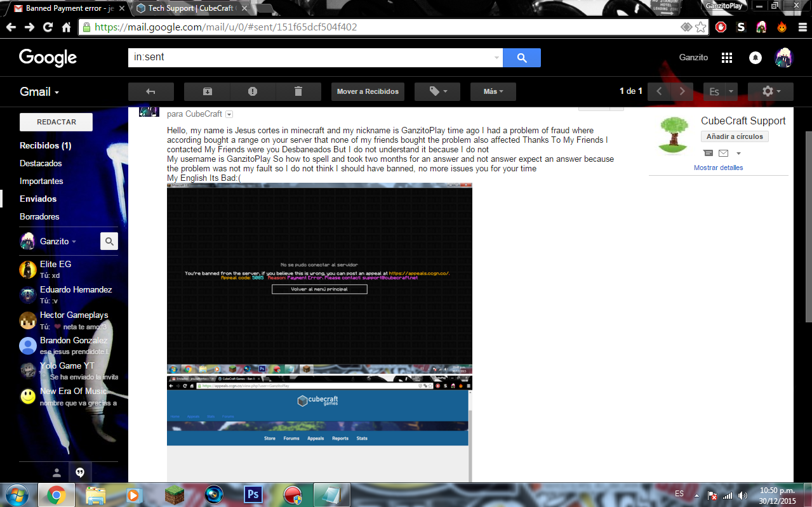Click the browser back arrow
Image resolution: width=812 pixels, height=507 pixels.
point(11,27)
